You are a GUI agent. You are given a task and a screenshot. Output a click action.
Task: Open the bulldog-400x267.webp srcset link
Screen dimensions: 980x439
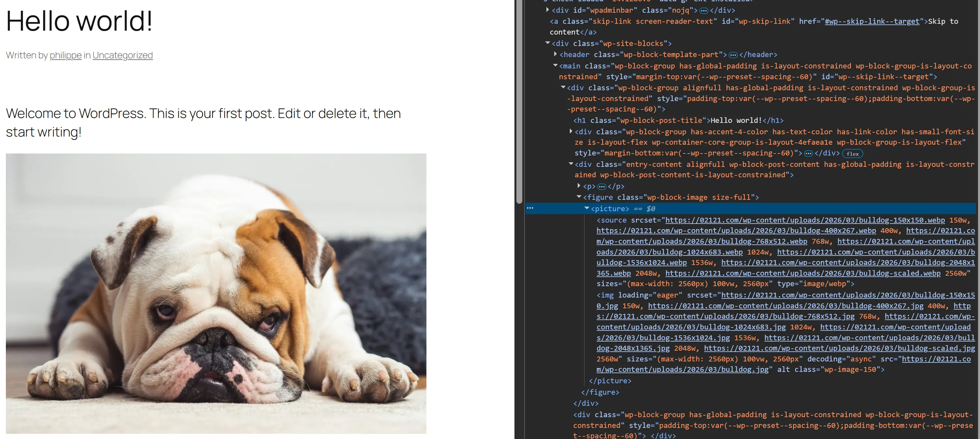736,230
